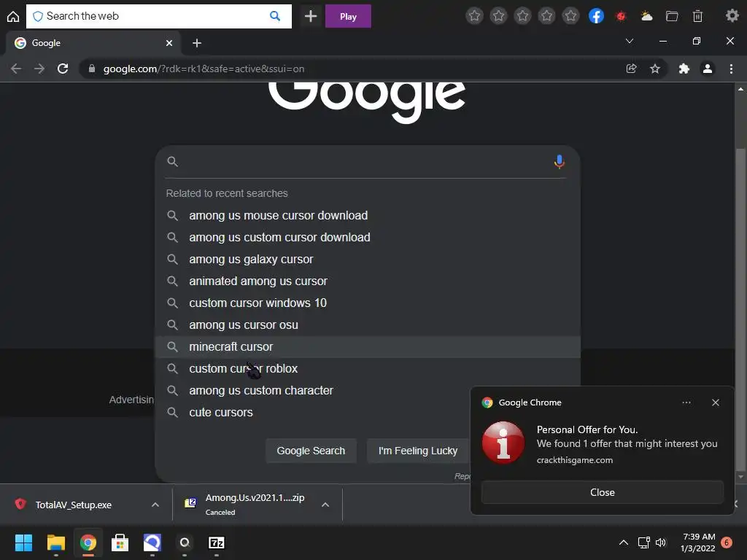Screen dimensions: 747x560
Task: Click the home icon in top toolbar
Action: (13, 16)
